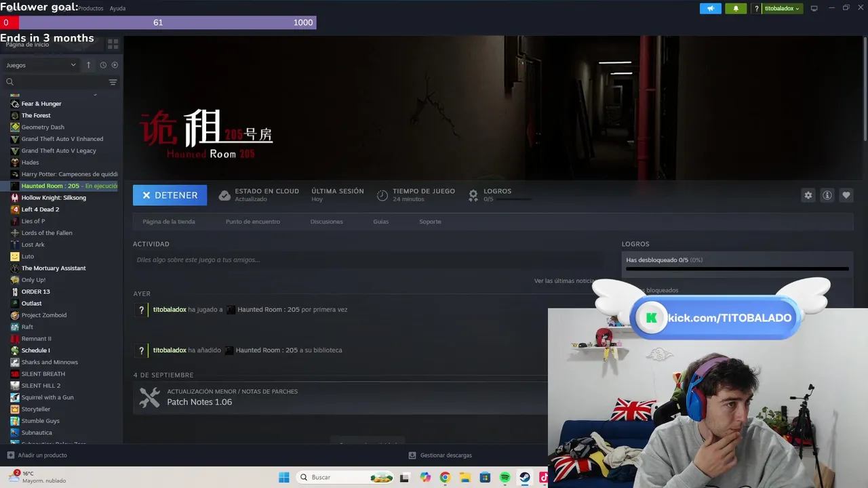Go to Página de Inicio in library

[x=28, y=44]
